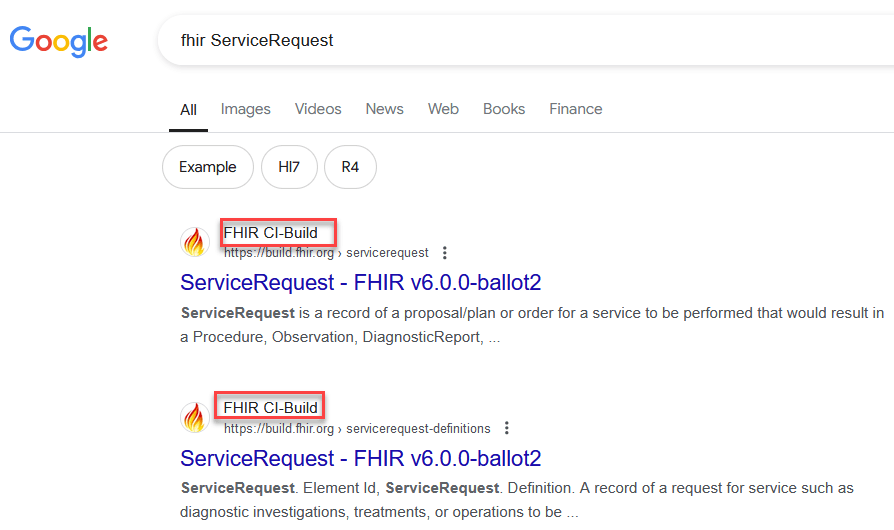This screenshot has height=530, width=894.
Task: Click FHIR CI-Build site name of first result
Action: click(270, 233)
